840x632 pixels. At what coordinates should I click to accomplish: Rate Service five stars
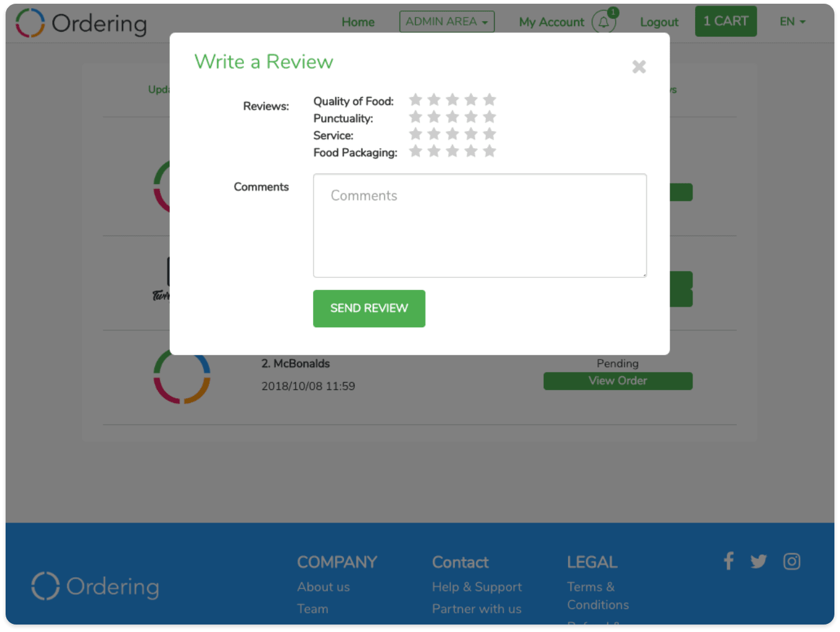point(490,134)
